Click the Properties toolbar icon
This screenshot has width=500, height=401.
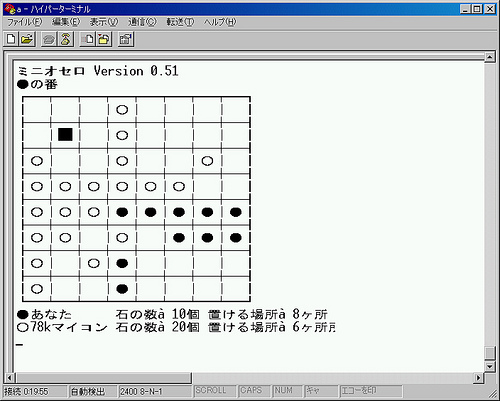click(x=126, y=39)
